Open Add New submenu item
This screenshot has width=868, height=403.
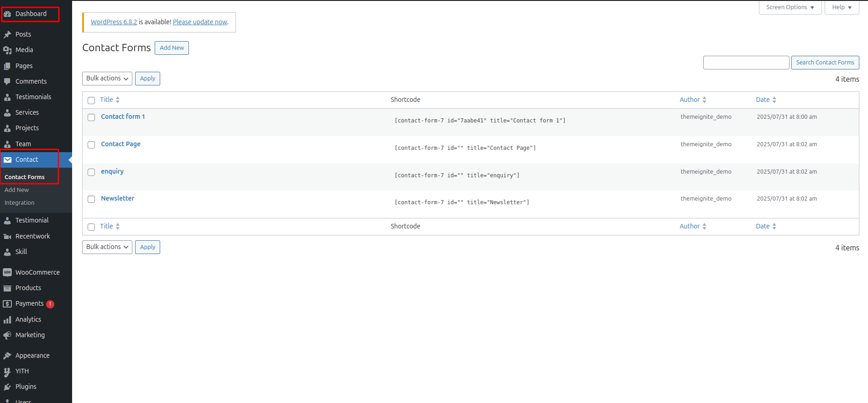point(16,190)
